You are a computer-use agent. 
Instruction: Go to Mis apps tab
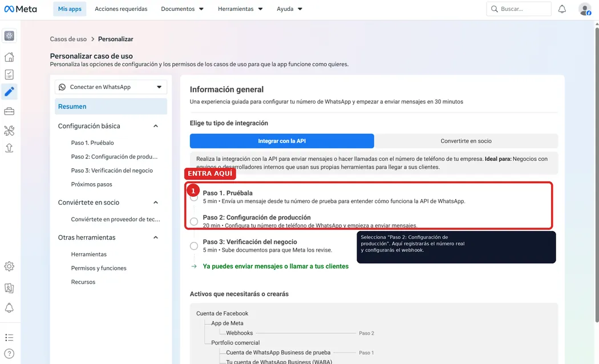pyautogui.click(x=70, y=9)
